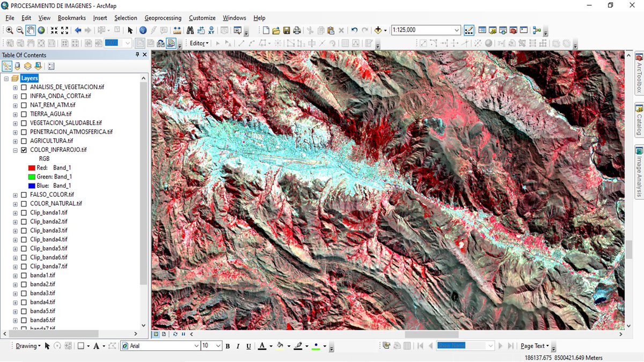Enable the ANALISIS_DE_VEGETACION.tif layer
Viewport: 644px width, 362px height.
tap(24, 87)
